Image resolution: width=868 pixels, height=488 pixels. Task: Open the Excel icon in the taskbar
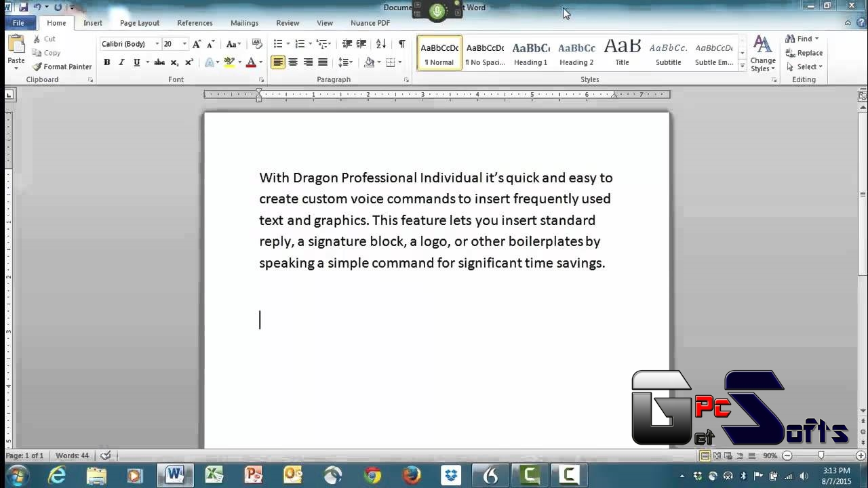pos(214,475)
